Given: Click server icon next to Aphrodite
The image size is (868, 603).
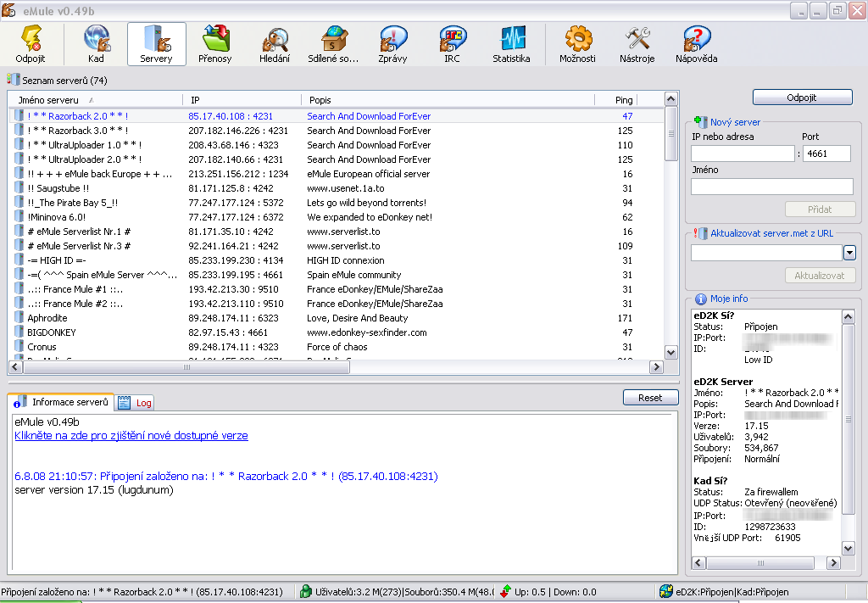Looking at the screenshot, I should [x=19, y=318].
